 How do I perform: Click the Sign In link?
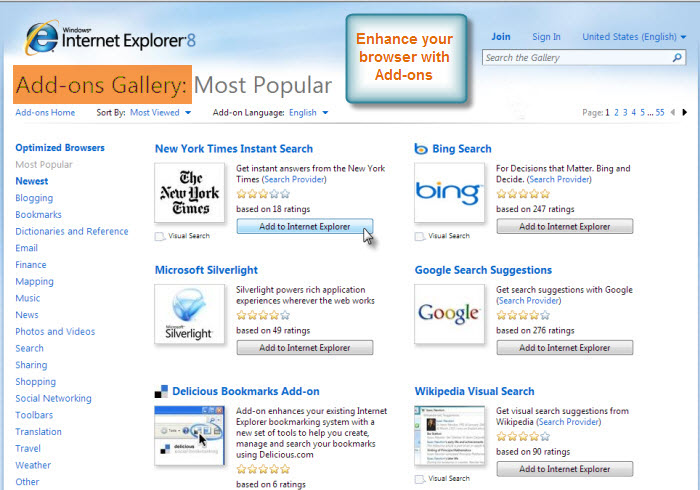pos(546,37)
